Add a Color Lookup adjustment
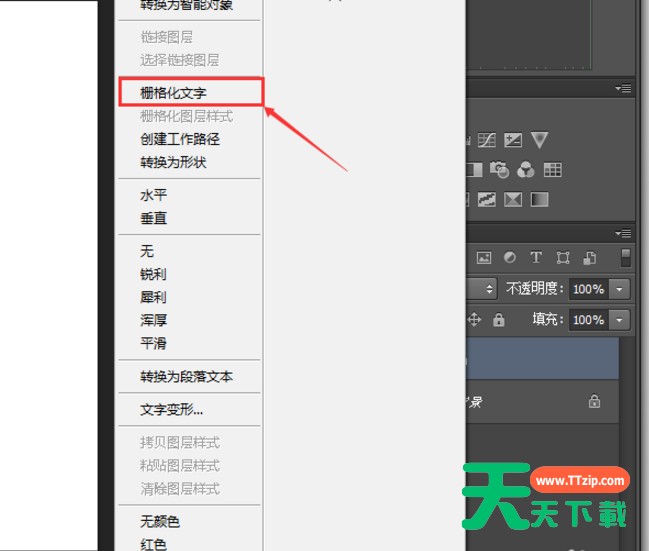Image resolution: width=649 pixels, height=551 pixels. pyautogui.click(x=552, y=170)
